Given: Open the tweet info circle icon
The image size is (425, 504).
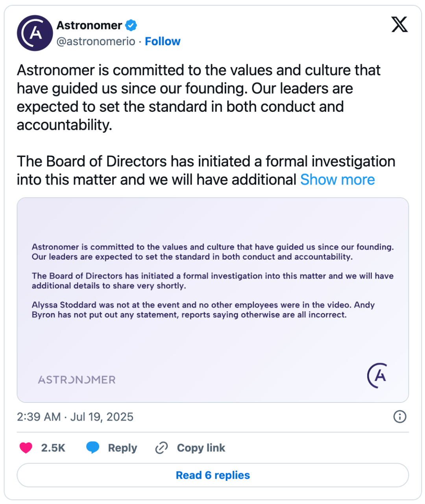Looking at the screenshot, I should coord(400,417).
